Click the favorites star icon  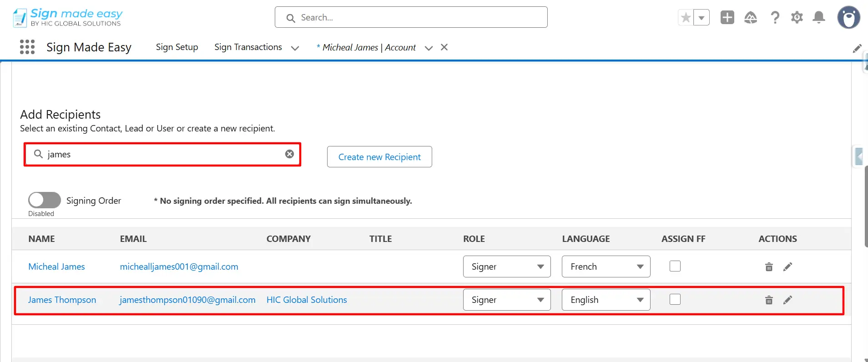(x=686, y=18)
